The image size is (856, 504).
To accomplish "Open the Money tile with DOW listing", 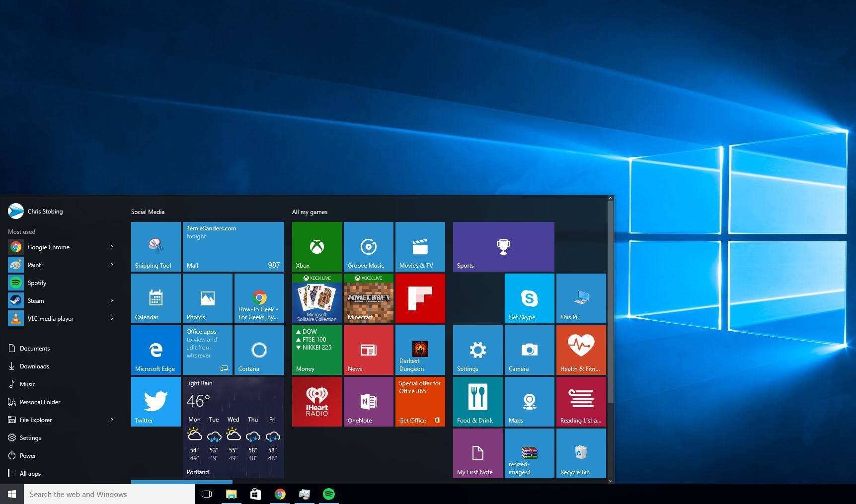I will click(317, 350).
